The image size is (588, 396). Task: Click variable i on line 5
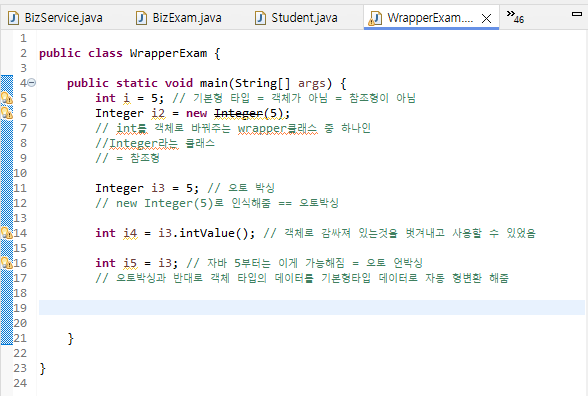tap(127, 98)
